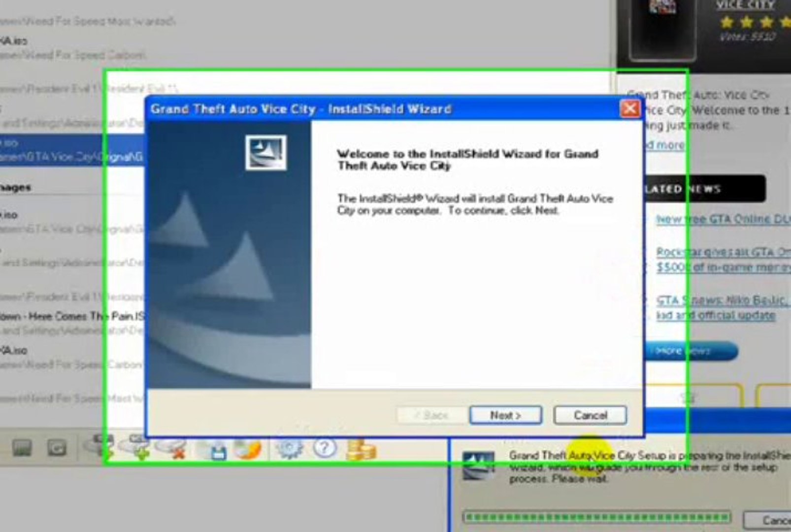This screenshot has width=791, height=532.
Task: Click the gear preferences icon in the toolbar
Action: click(x=289, y=448)
